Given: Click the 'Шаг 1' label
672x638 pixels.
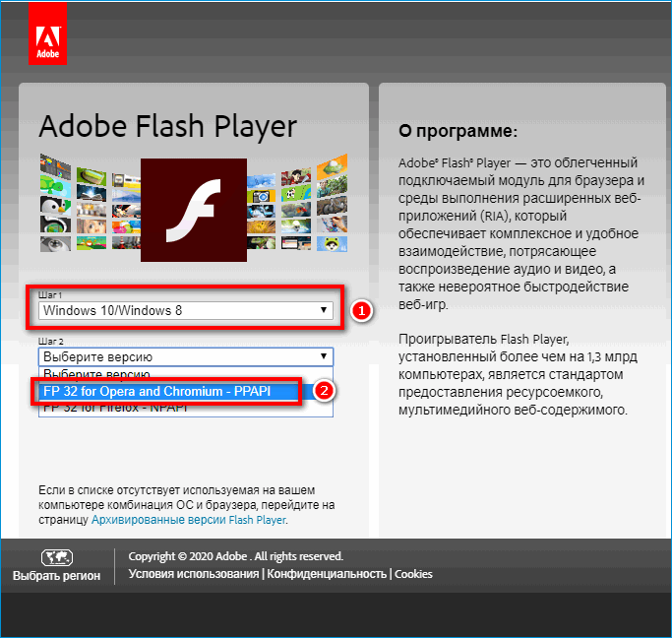Looking at the screenshot, I should 50,295.
